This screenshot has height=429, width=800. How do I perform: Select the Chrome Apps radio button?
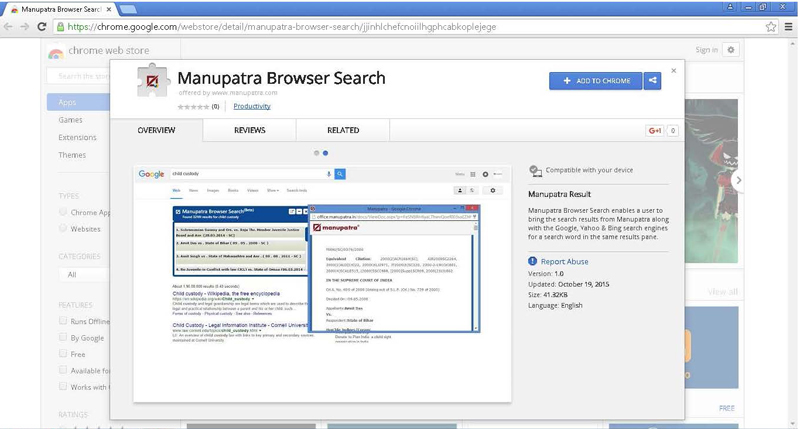(63, 212)
